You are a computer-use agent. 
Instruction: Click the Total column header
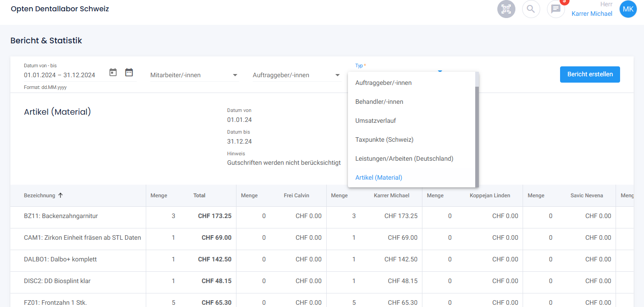click(199, 195)
